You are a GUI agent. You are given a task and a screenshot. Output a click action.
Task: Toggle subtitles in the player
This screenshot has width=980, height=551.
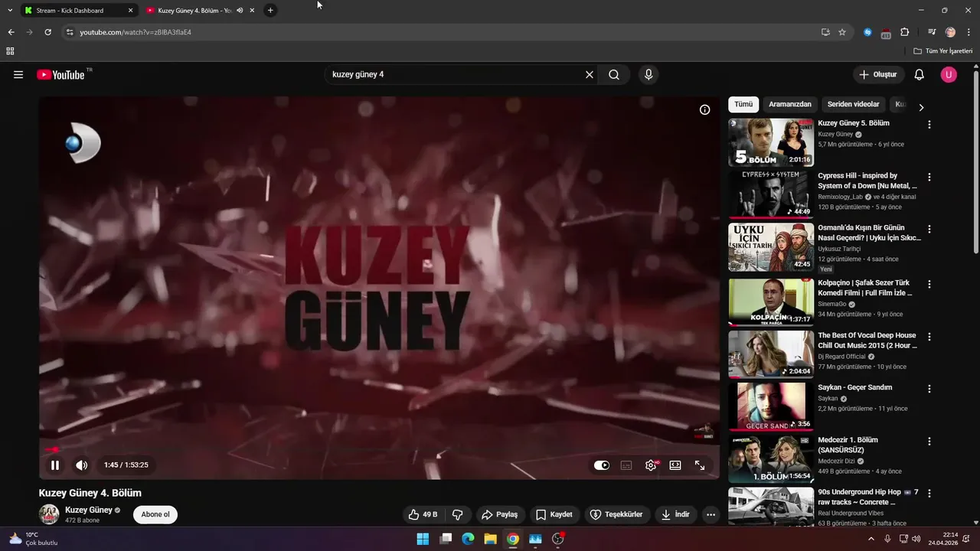pos(626,465)
